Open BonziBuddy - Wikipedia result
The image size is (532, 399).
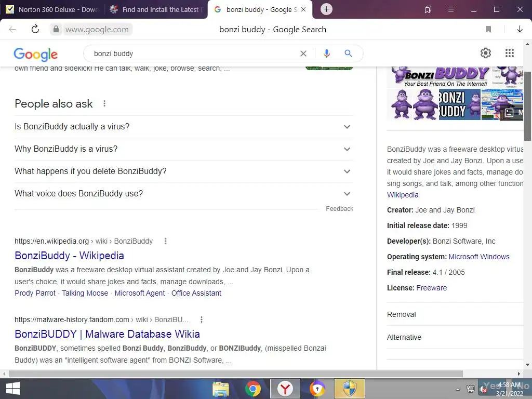69,256
